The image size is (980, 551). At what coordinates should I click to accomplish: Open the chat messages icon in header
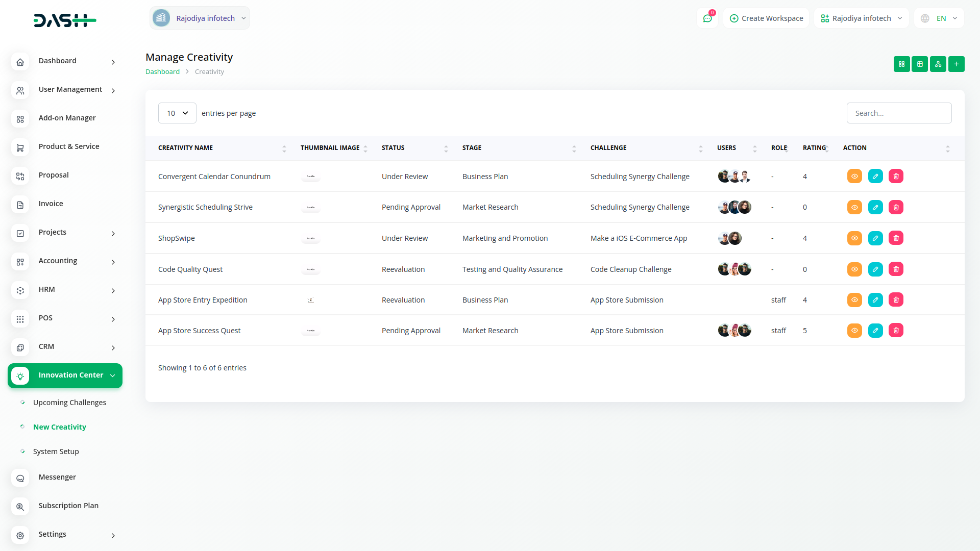coord(707,18)
